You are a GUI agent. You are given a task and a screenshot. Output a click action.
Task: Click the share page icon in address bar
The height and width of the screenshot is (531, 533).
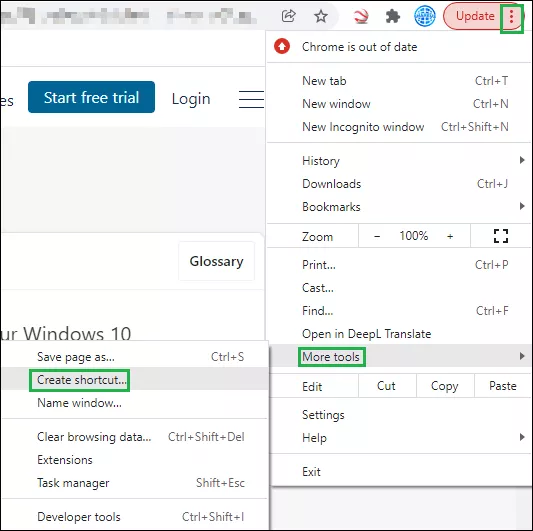tap(288, 16)
